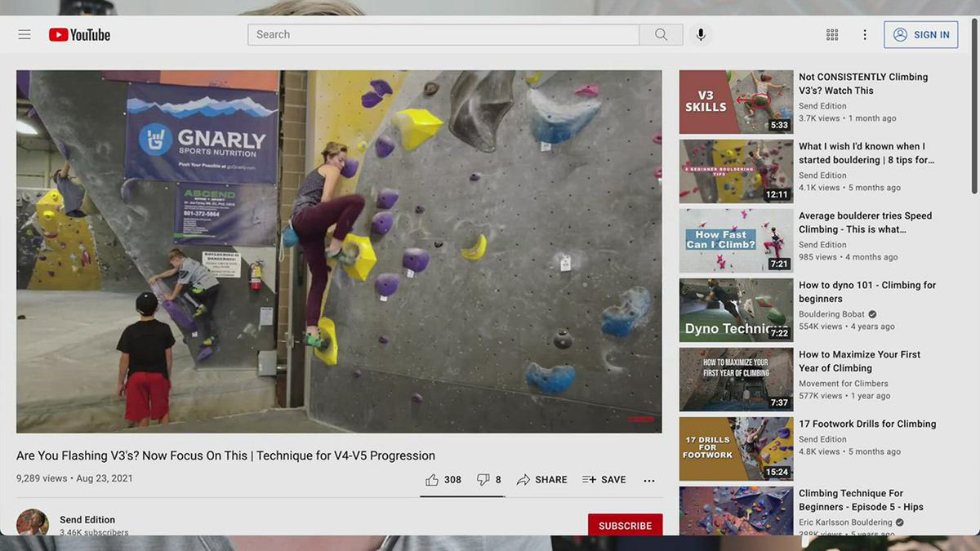Image resolution: width=980 pixels, height=551 pixels.
Task: Open Dyno Technique thumbnail
Action: [x=736, y=310]
